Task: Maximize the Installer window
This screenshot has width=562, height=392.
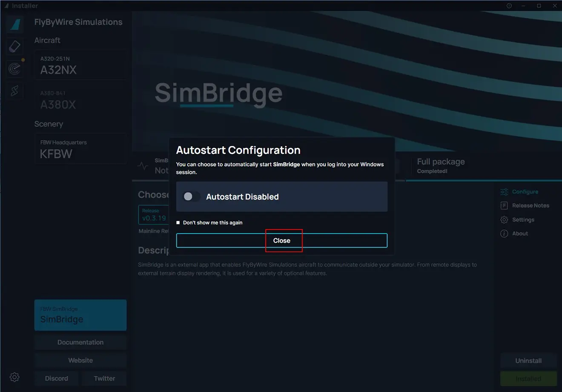Action: (539, 6)
